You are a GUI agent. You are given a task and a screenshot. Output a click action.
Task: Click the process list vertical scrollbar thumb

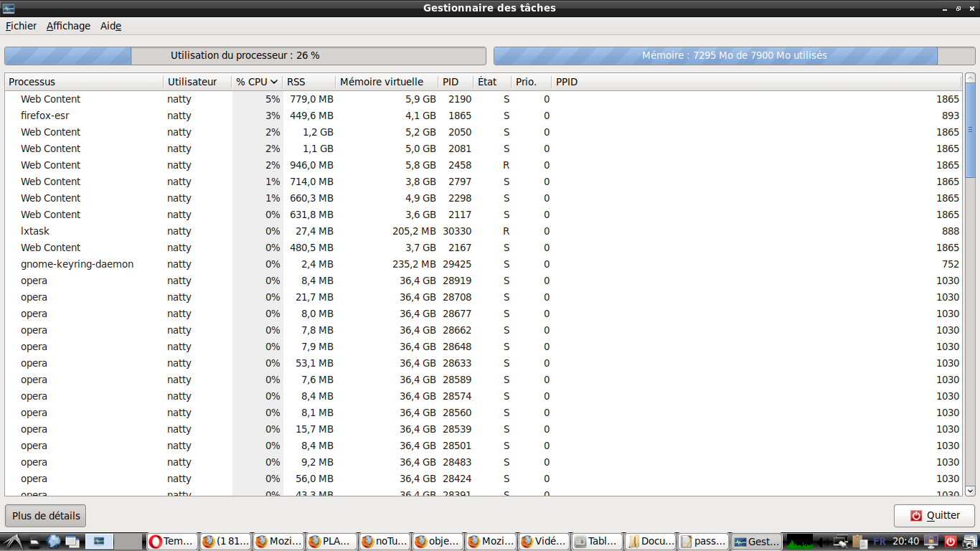coord(970,130)
